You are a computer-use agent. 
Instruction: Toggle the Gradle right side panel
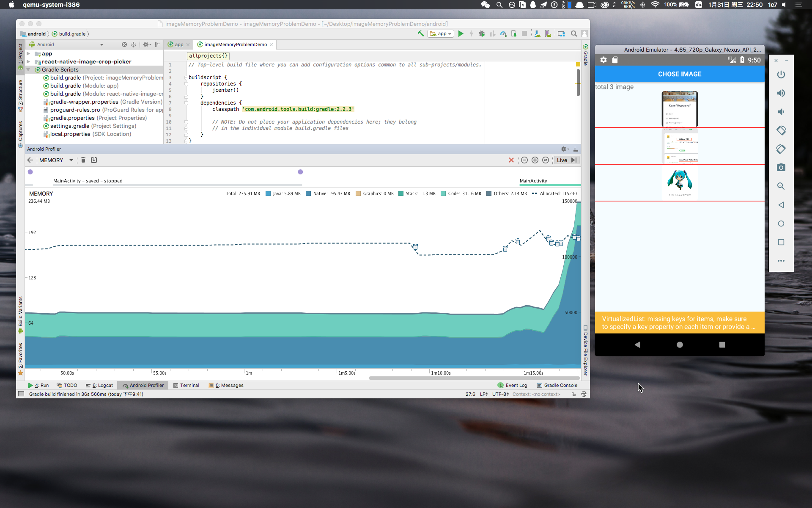tap(585, 55)
